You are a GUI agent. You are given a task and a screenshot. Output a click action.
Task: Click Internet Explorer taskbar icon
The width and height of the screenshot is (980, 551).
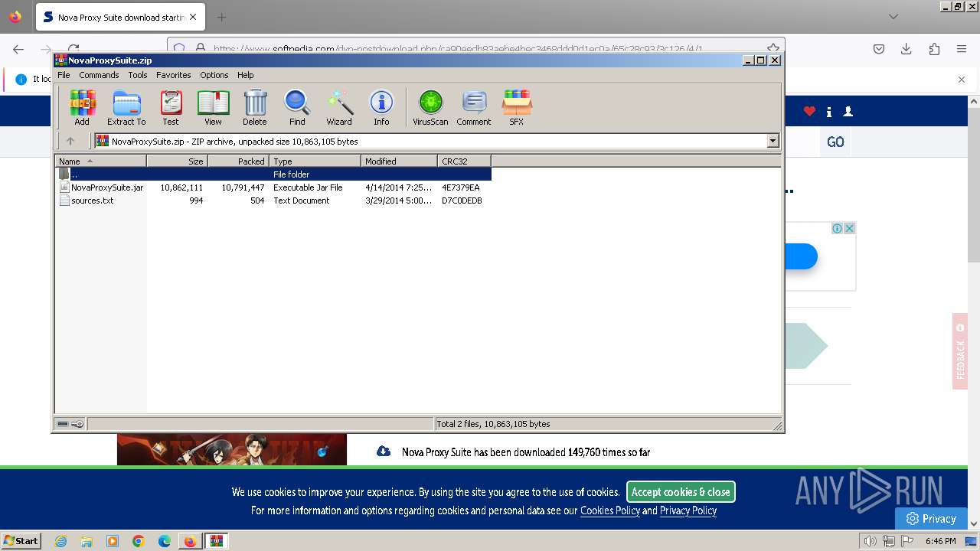click(x=61, y=541)
